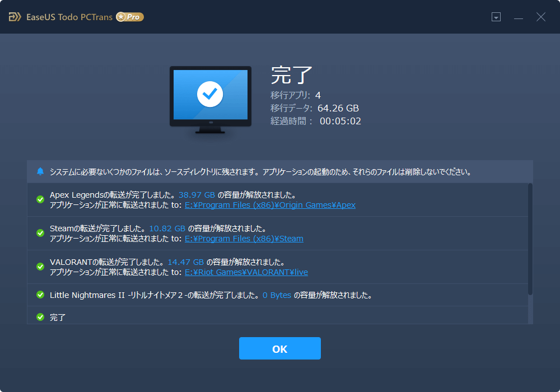This screenshot has height=392, width=560.
Task: Click the Little Nightmares II transfer complete text
Action: point(155,295)
